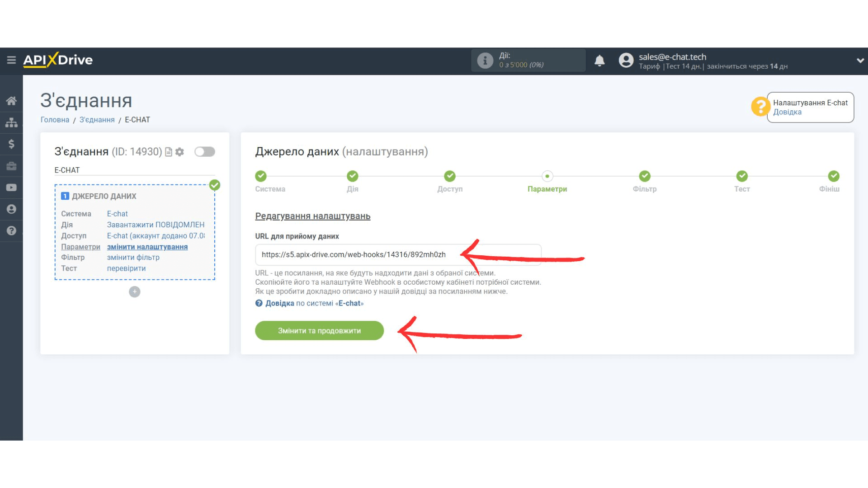Click змінити фільтр link
Screen dimensions: 868x488
(x=133, y=258)
